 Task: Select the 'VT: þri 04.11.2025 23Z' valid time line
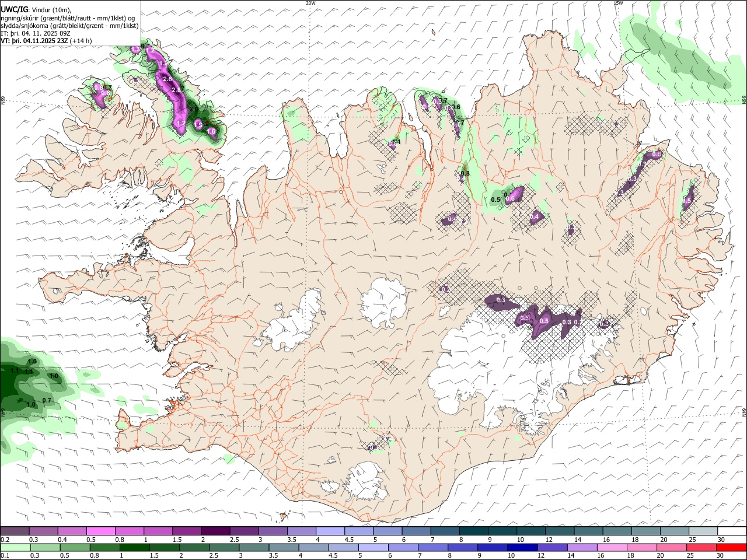click(x=47, y=41)
